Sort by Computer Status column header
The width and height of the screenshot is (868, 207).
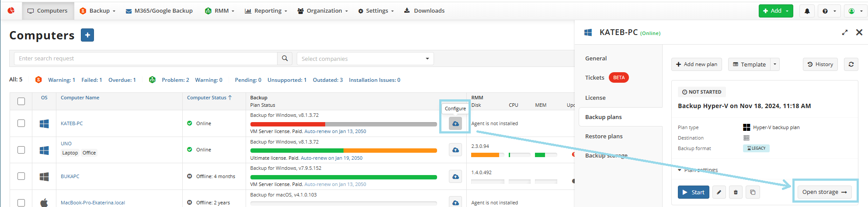209,98
